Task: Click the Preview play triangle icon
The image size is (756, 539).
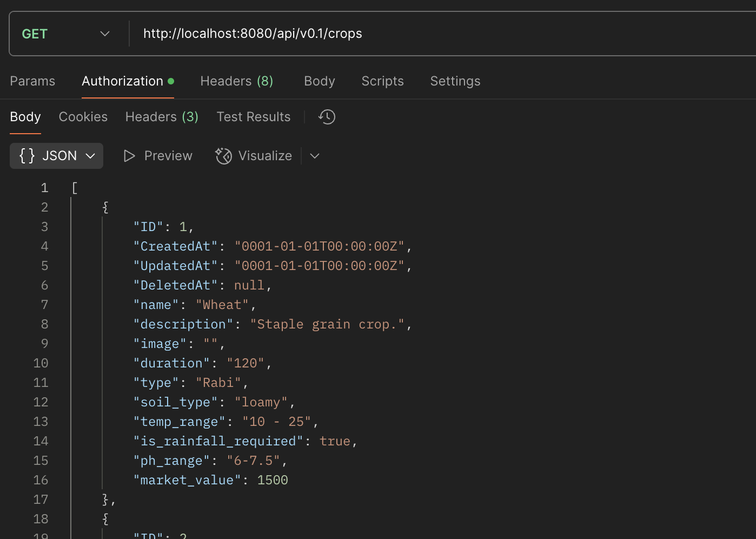Action: click(x=129, y=156)
